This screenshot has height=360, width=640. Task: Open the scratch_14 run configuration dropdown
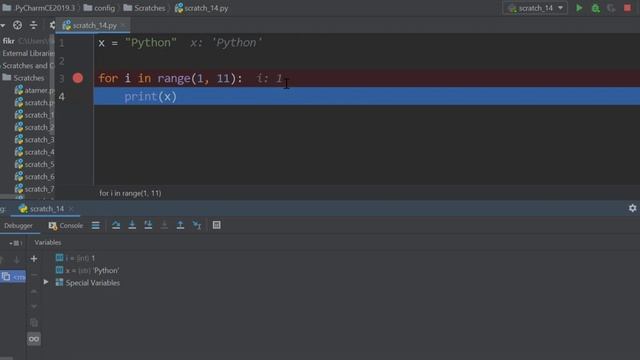coord(536,8)
